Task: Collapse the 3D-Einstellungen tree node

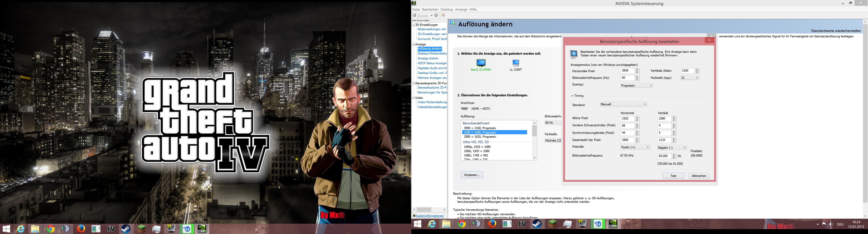Action: click(413, 25)
